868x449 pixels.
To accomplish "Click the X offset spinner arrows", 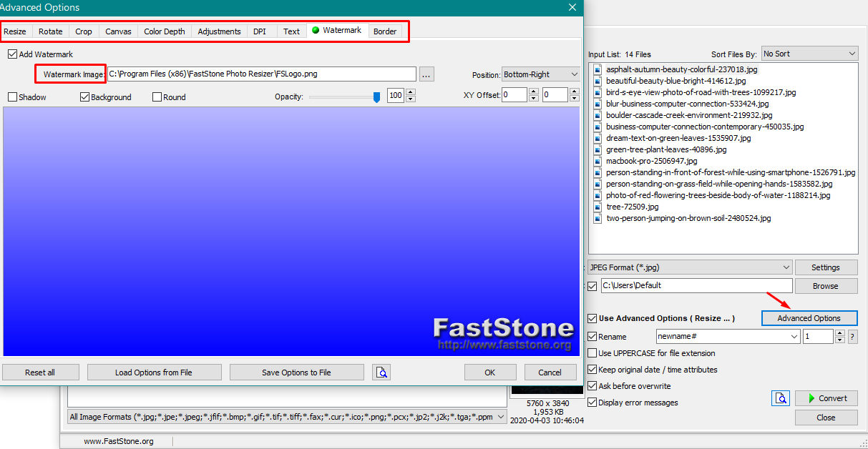I will coord(533,95).
